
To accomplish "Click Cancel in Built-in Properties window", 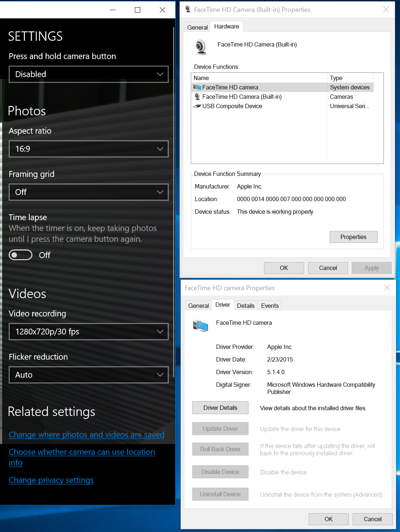I will point(328,268).
